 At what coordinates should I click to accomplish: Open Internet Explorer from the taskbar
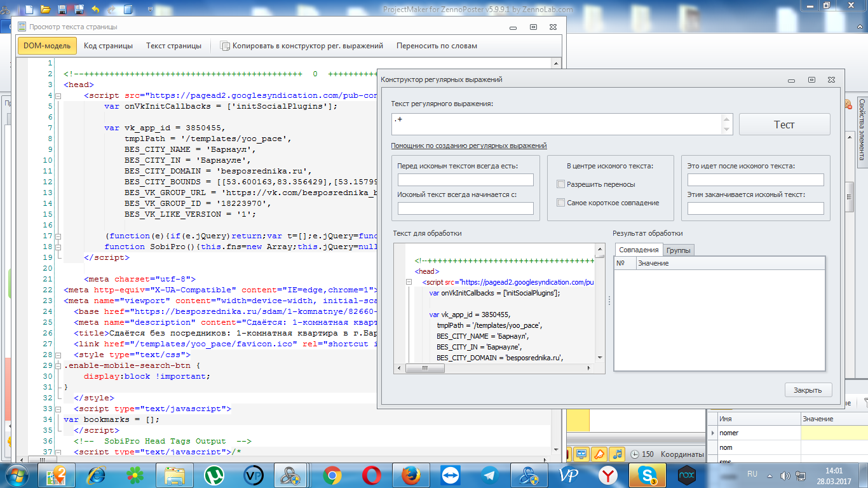(96, 475)
